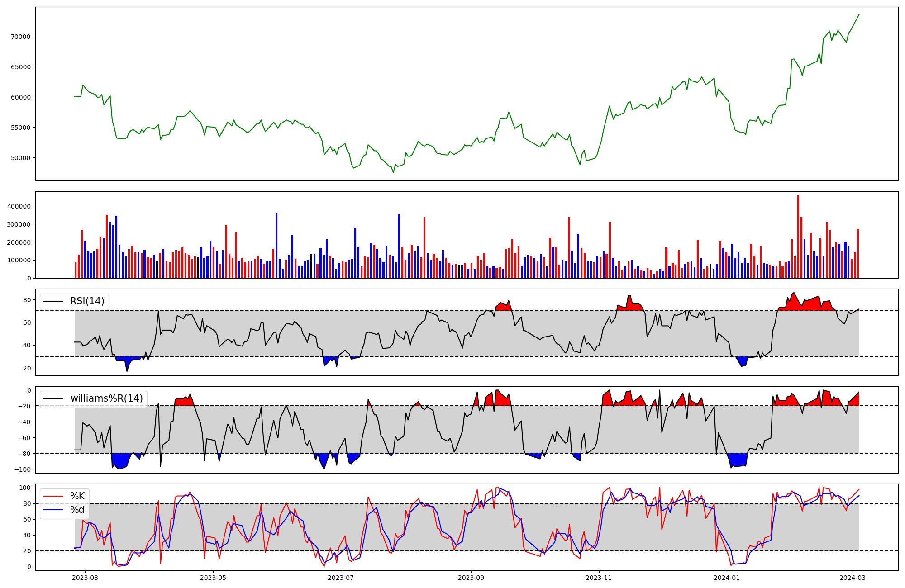Viewport: 905px width, 588px height.
Task: Select the %d legend label
Action: (77, 510)
